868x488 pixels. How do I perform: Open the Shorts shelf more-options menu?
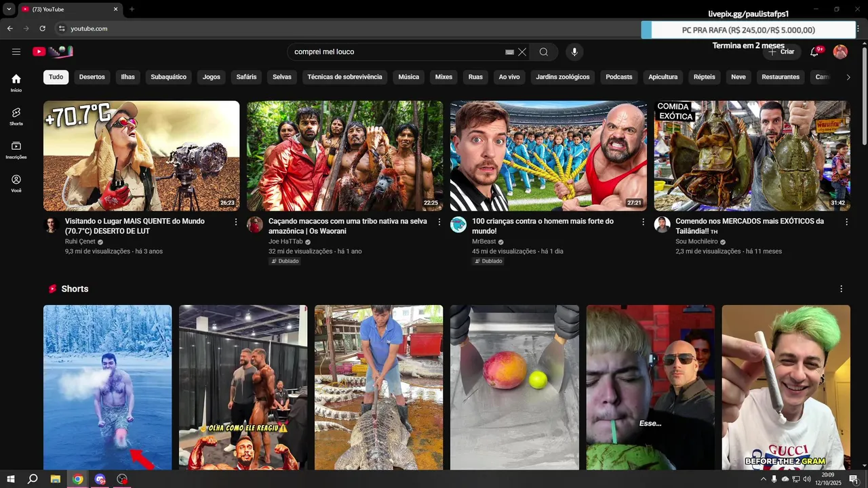coord(842,289)
